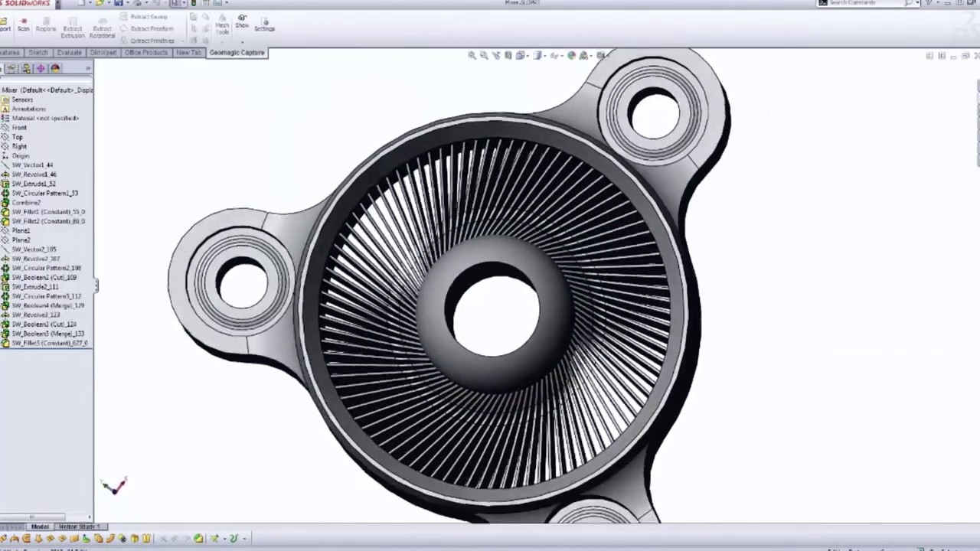The width and height of the screenshot is (980, 551).
Task: Open the Office Products tab
Action: pos(146,53)
